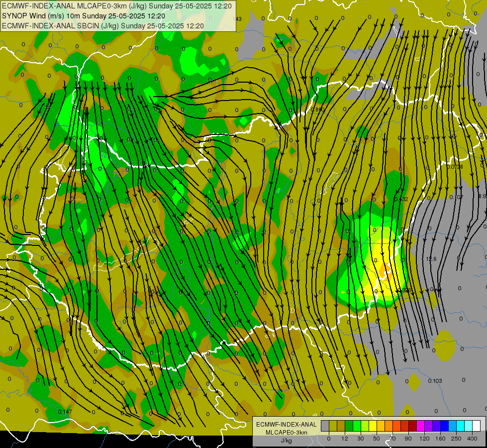487x448 pixels.
Task: Pick the olive swatch right after the 0 tick
Action: [333, 426]
